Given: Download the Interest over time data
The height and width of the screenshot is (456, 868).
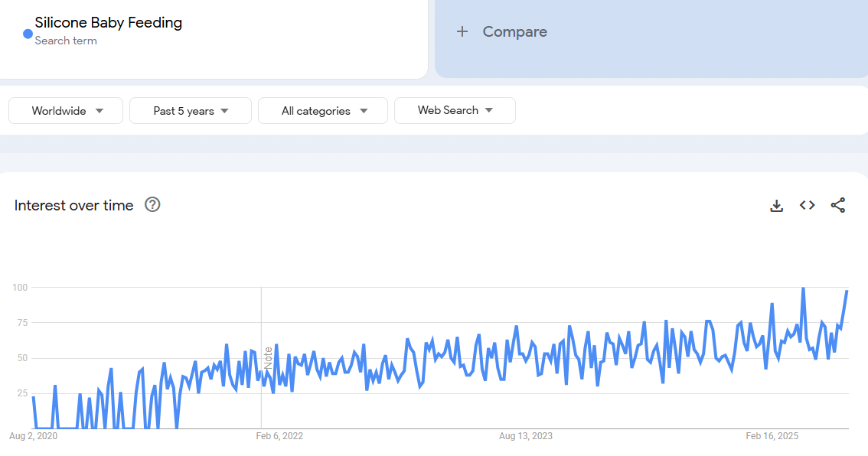Looking at the screenshot, I should [776, 205].
